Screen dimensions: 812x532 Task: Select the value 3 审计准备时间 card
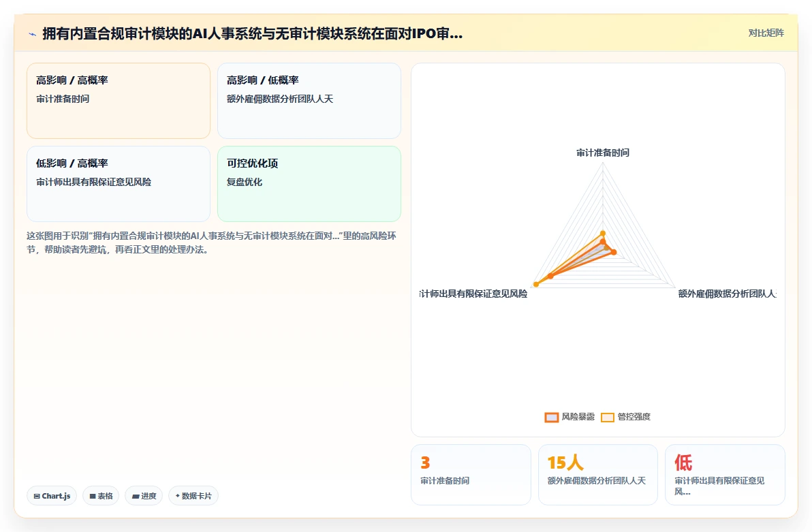[x=471, y=475]
